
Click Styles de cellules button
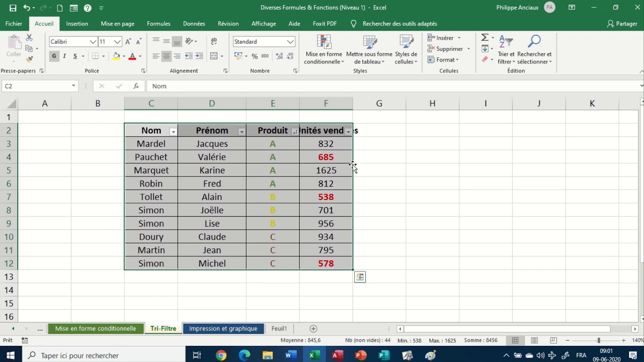(406, 50)
